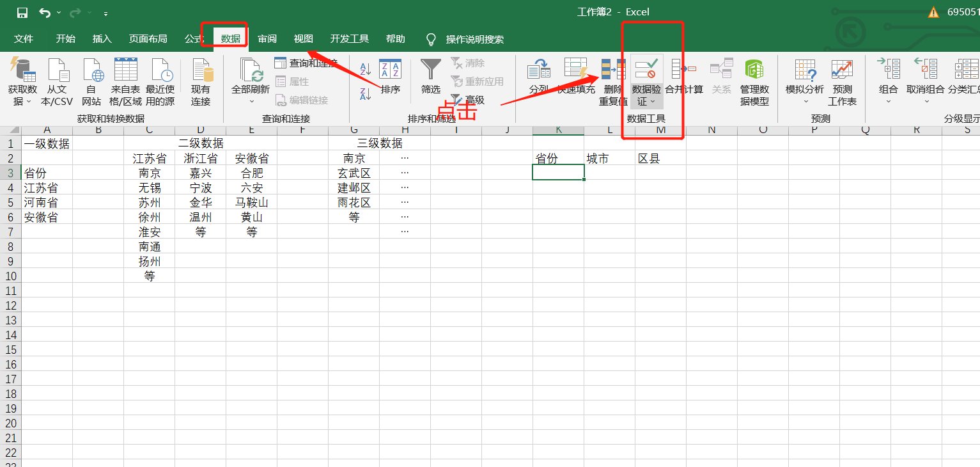Click the 管理数据模型 icon
Screen dimensions: 980x467
coord(754,81)
